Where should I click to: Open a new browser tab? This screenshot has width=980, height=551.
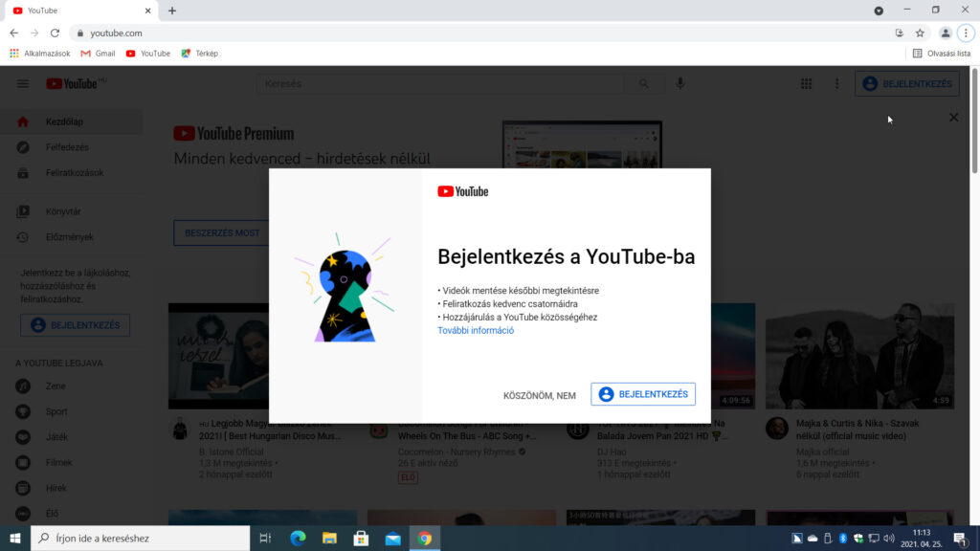(172, 11)
